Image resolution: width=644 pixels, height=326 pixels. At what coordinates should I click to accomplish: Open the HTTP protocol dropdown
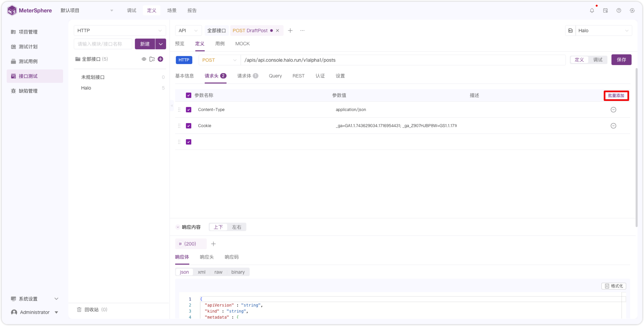[x=120, y=31]
